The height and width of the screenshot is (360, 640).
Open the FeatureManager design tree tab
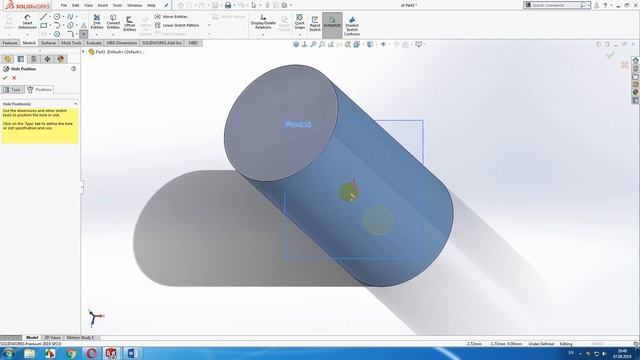[x=7, y=59]
